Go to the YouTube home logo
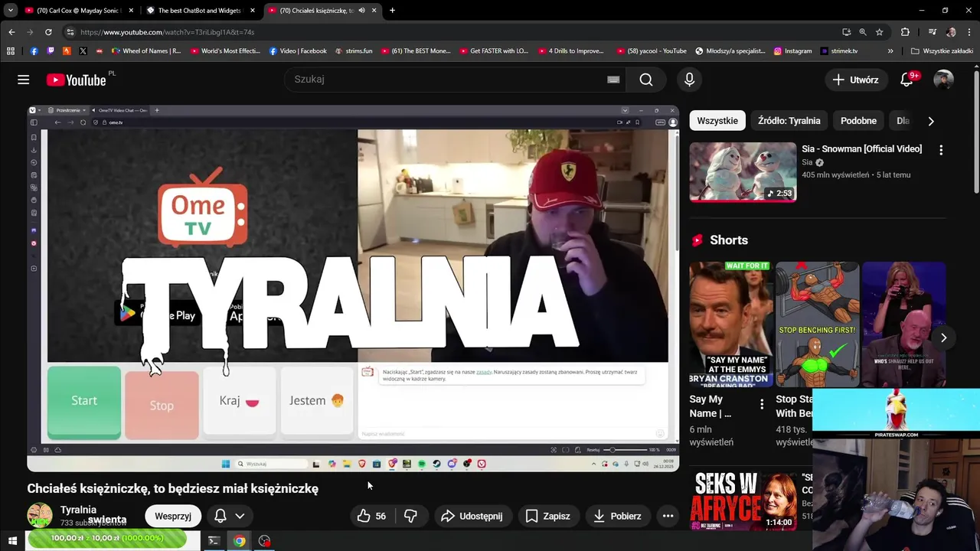The image size is (980, 551). 76,80
